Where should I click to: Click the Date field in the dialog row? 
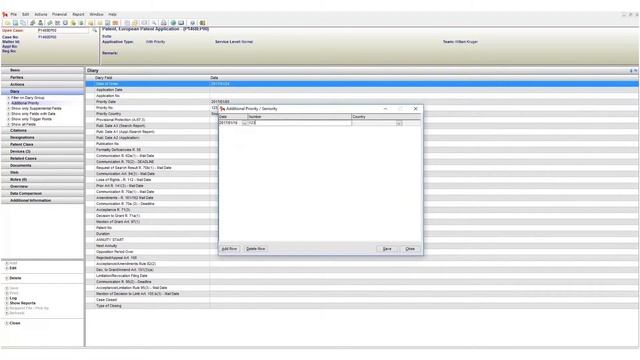pyautogui.click(x=231, y=123)
